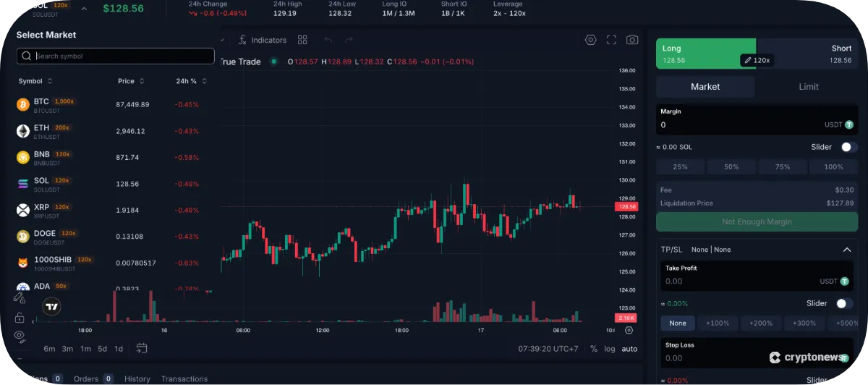Image resolution: width=868 pixels, height=385 pixels.
Task: Open the go-to-date calendar icon
Action: click(142, 348)
